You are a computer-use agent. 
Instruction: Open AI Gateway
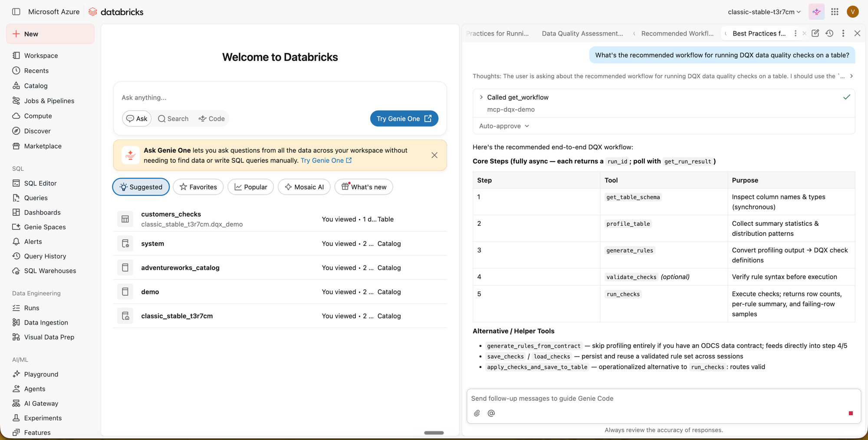tap(41, 404)
